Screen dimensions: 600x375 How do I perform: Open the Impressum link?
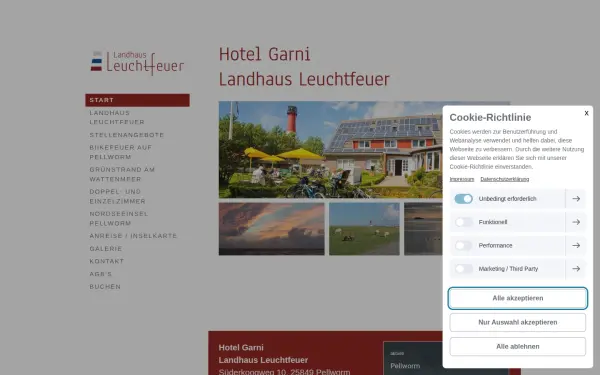point(461,179)
